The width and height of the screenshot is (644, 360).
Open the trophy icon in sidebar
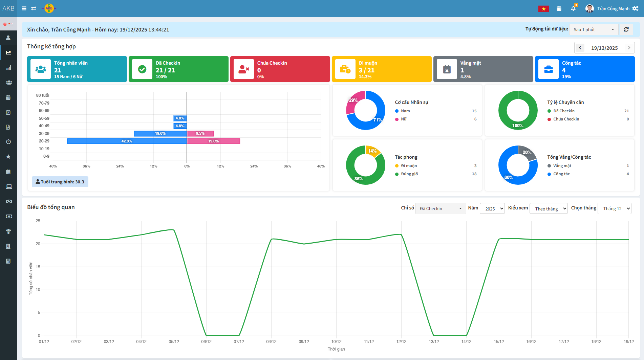click(8, 231)
